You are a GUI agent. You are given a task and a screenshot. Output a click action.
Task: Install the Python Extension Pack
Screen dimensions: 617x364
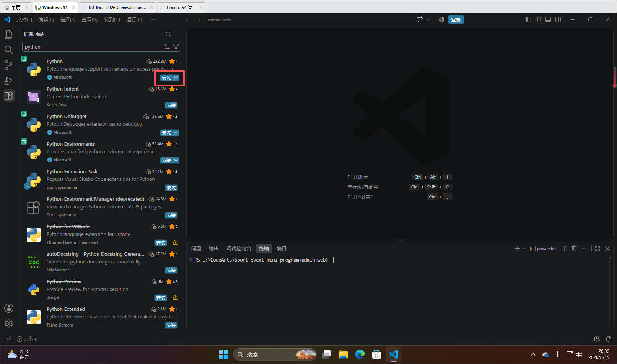171,188
